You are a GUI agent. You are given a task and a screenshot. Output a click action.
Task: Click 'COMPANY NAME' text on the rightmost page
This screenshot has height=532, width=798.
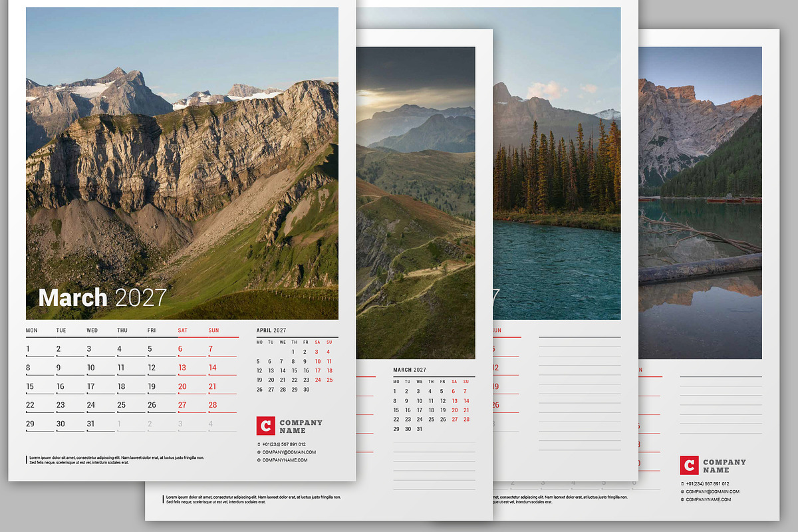(725, 465)
